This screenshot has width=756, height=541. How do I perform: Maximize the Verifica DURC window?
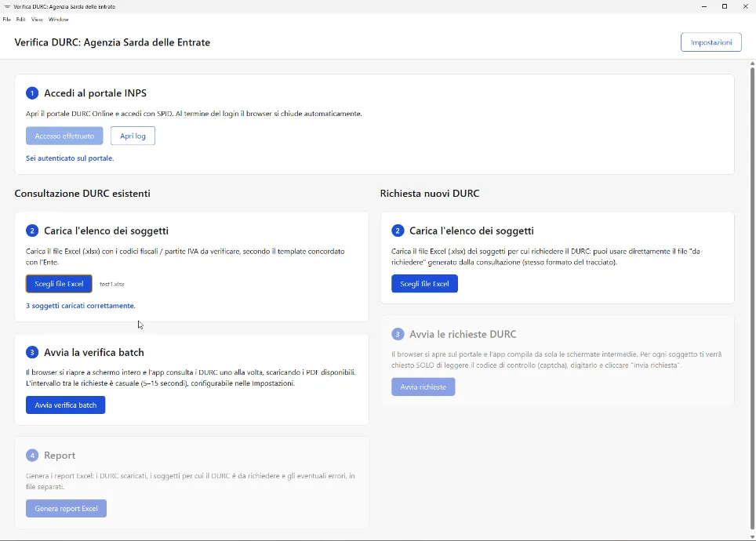pyautogui.click(x=724, y=7)
